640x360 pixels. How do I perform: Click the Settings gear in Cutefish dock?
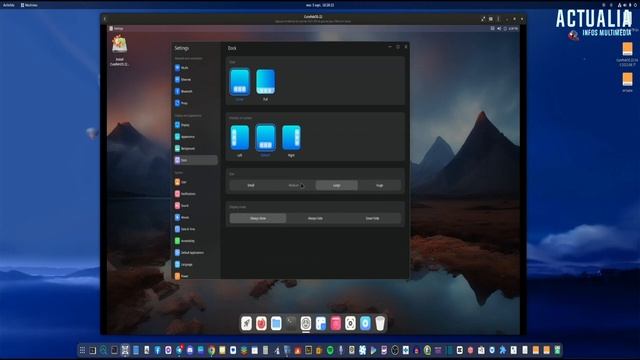306,323
